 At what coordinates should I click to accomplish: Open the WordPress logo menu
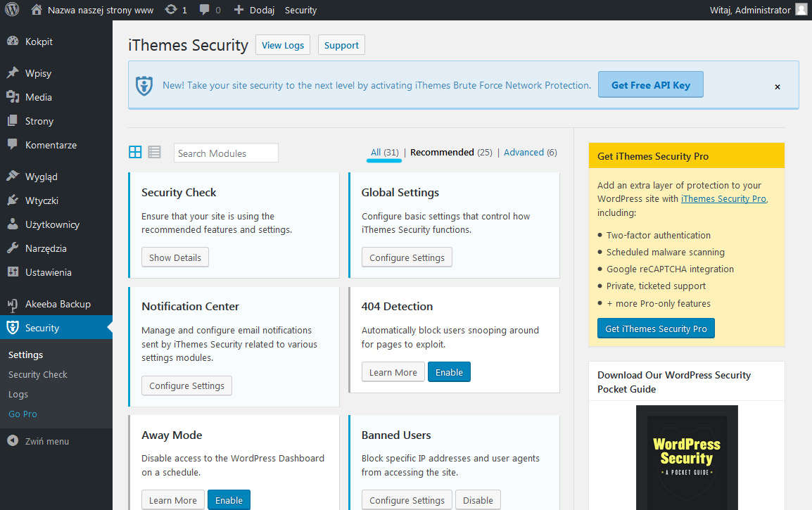point(12,9)
